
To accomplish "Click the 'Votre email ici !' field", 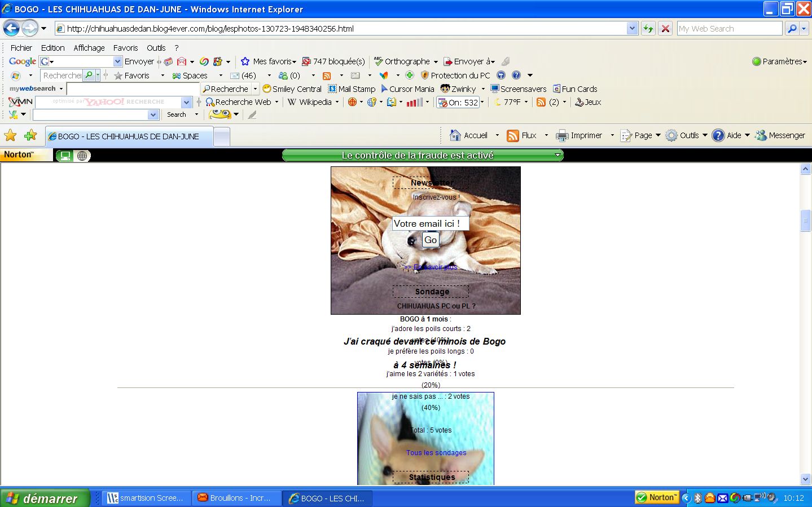I will click(430, 223).
